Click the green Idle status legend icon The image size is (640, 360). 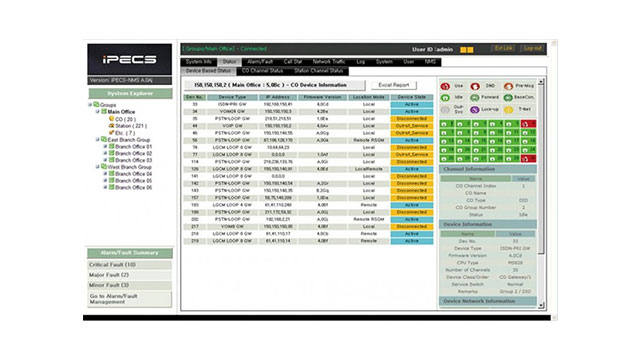point(445,98)
